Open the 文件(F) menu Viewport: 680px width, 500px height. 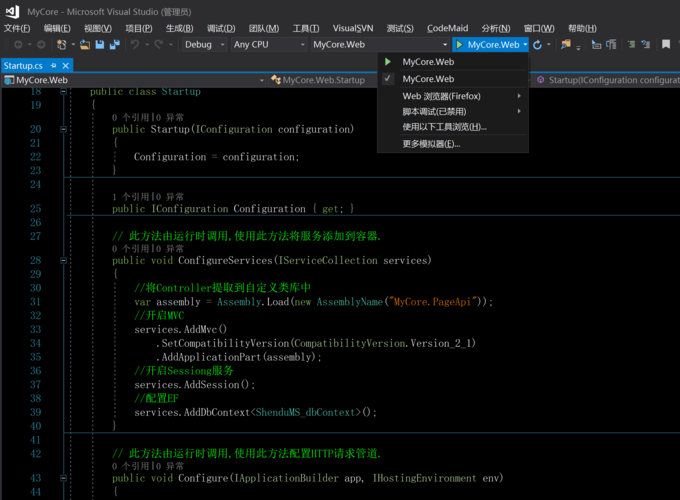17,29
